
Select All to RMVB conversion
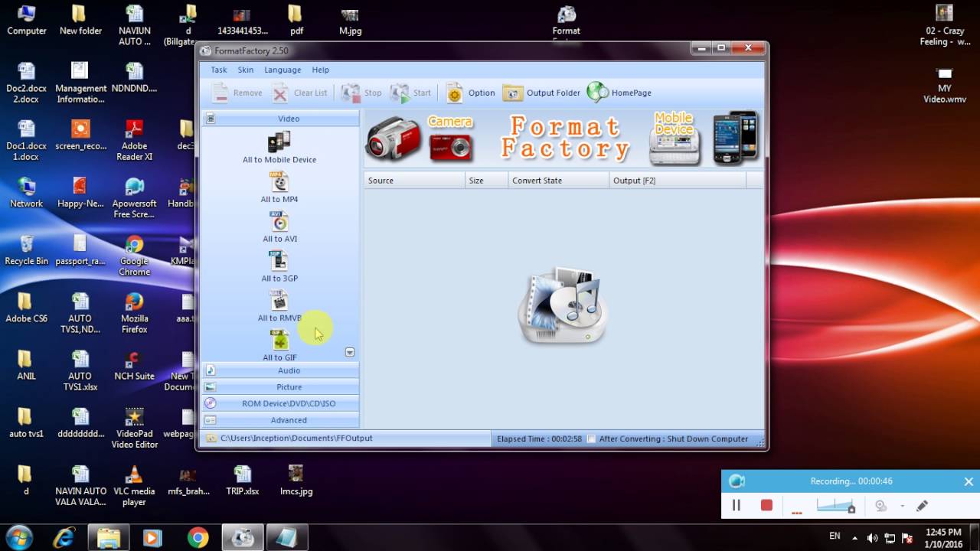[279, 306]
